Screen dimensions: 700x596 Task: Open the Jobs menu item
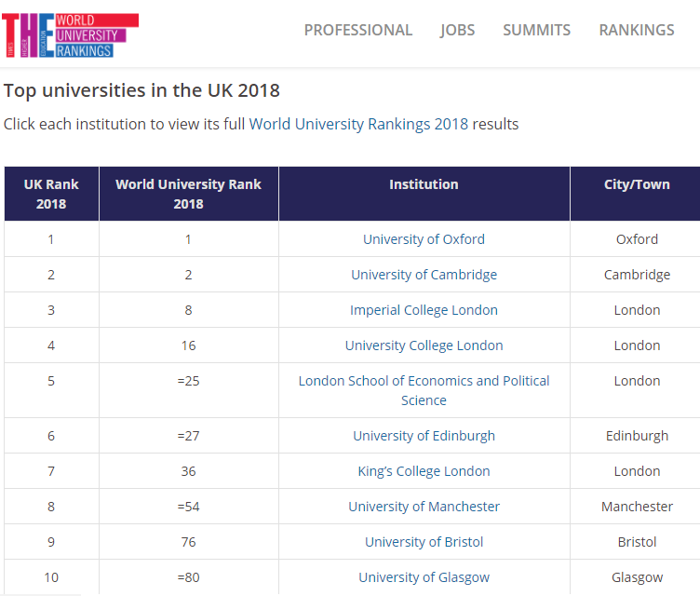click(x=457, y=30)
